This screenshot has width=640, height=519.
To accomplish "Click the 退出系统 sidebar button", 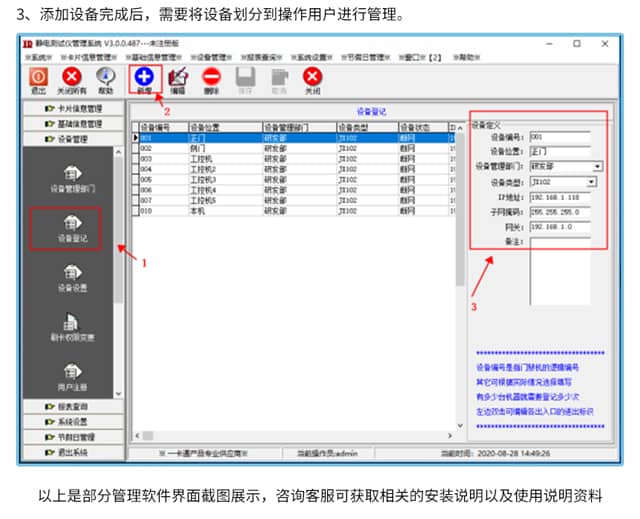I will point(76,452).
